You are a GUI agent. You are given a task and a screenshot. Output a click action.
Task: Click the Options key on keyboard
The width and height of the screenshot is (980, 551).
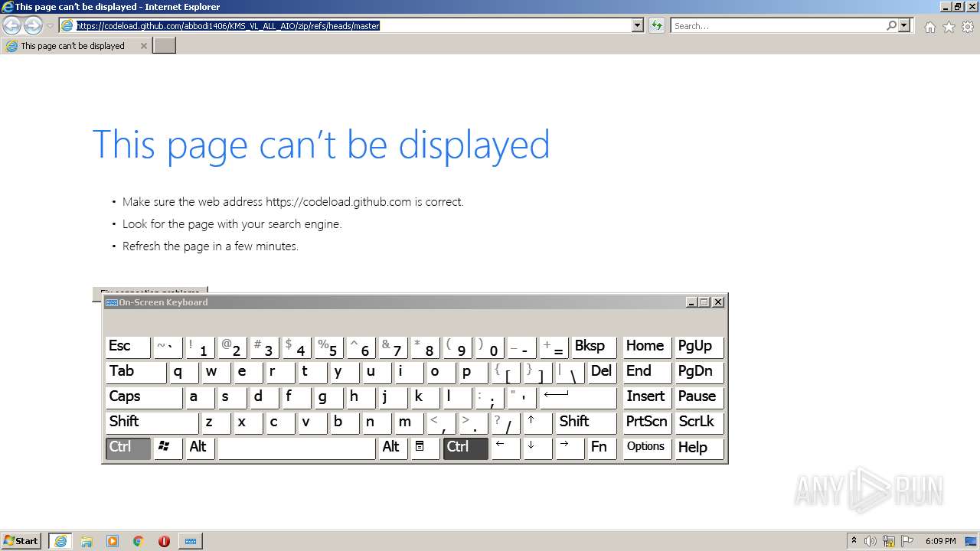click(646, 447)
